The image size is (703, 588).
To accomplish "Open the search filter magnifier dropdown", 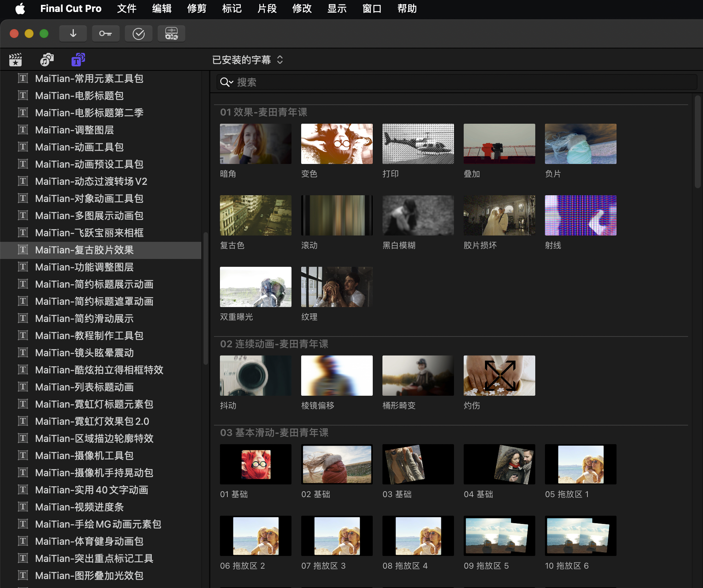I will pyautogui.click(x=227, y=82).
